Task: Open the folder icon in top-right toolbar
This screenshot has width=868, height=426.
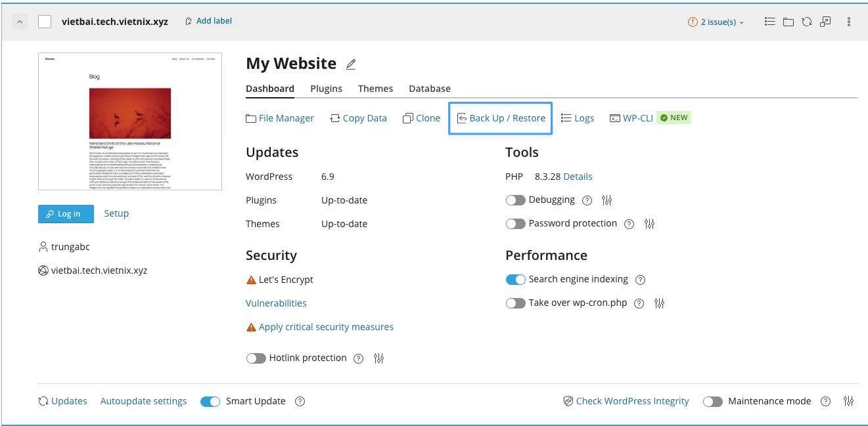Action: [788, 22]
